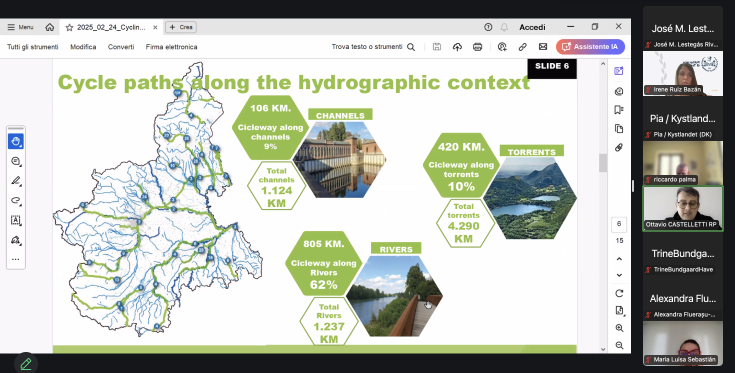735x373 pixels.
Task: Click the save floppy disk icon
Action: 437,47
